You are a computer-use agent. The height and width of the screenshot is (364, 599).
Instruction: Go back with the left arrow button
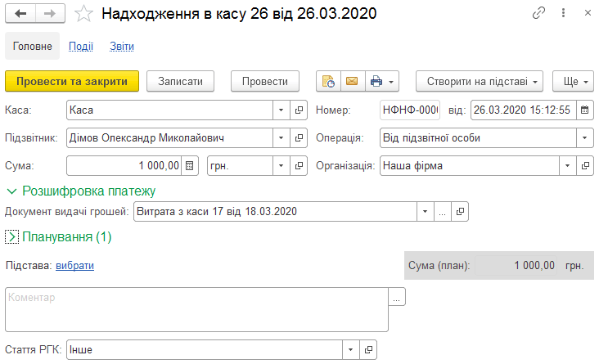[20, 14]
